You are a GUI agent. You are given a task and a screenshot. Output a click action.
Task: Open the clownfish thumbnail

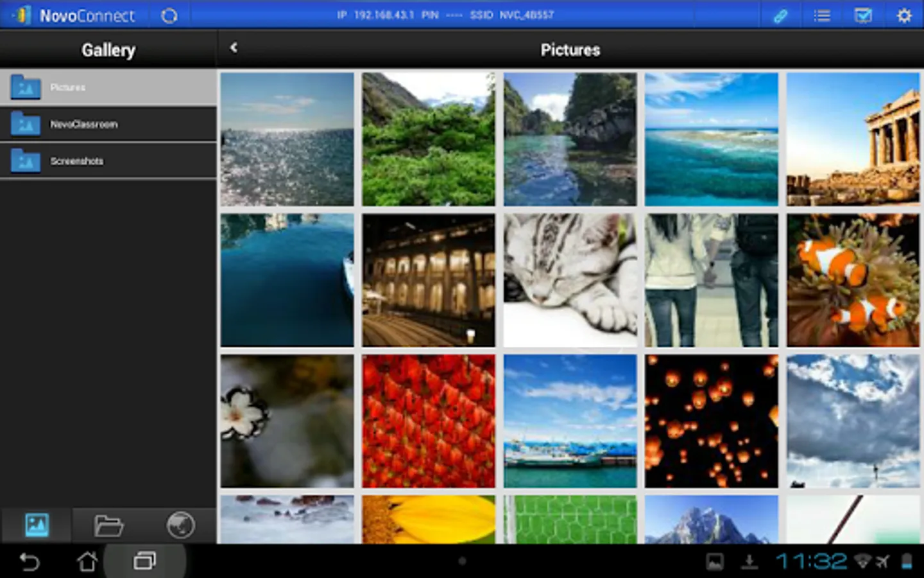pos(853,280)
